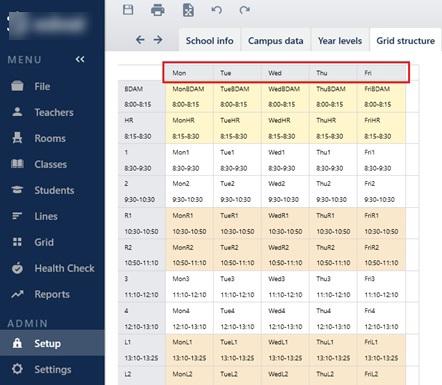This screenshot has width=442, height=385.
Task: Switch to the Campus data tab
Action: click(x=276, y=41)
